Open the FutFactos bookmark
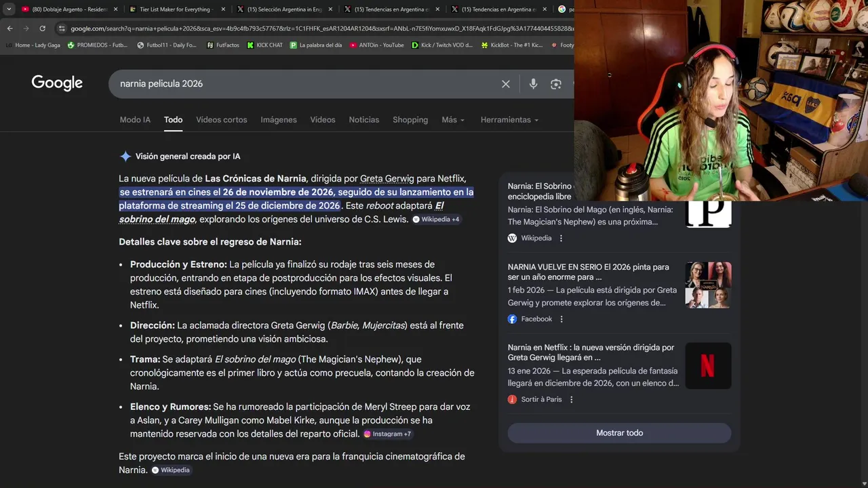The image size is (868, 488). (222, 45)
